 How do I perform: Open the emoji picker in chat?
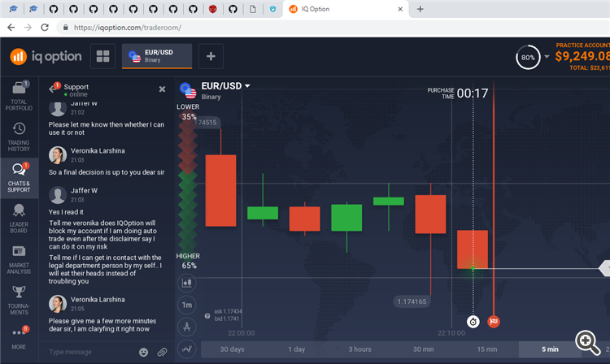click(x=143, y=353)
